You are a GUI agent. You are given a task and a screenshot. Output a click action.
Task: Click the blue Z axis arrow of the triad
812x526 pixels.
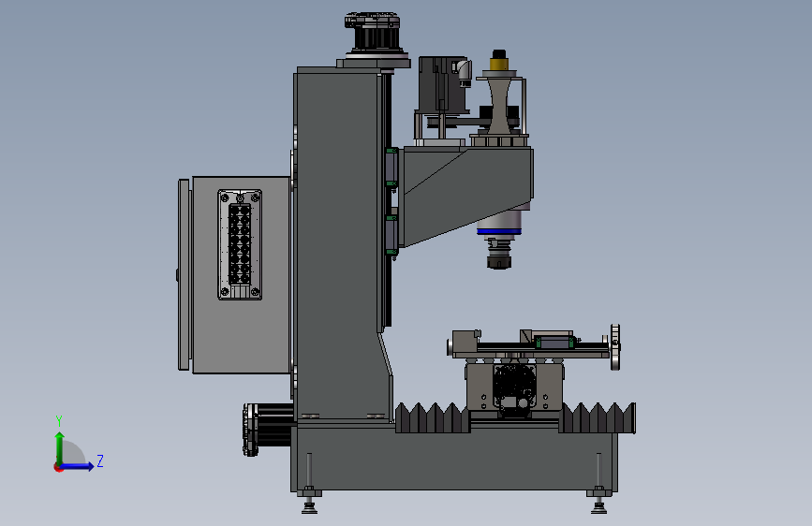point(78,466)
